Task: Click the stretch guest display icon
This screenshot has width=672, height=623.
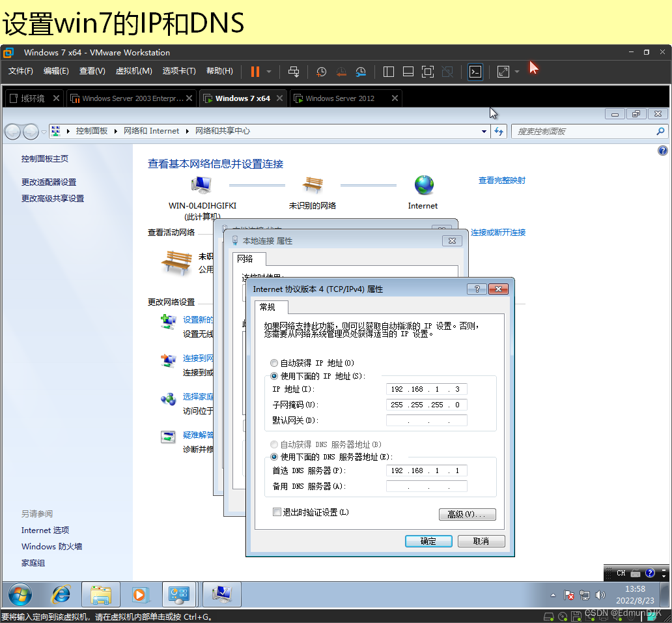Action: click(503, 72)
